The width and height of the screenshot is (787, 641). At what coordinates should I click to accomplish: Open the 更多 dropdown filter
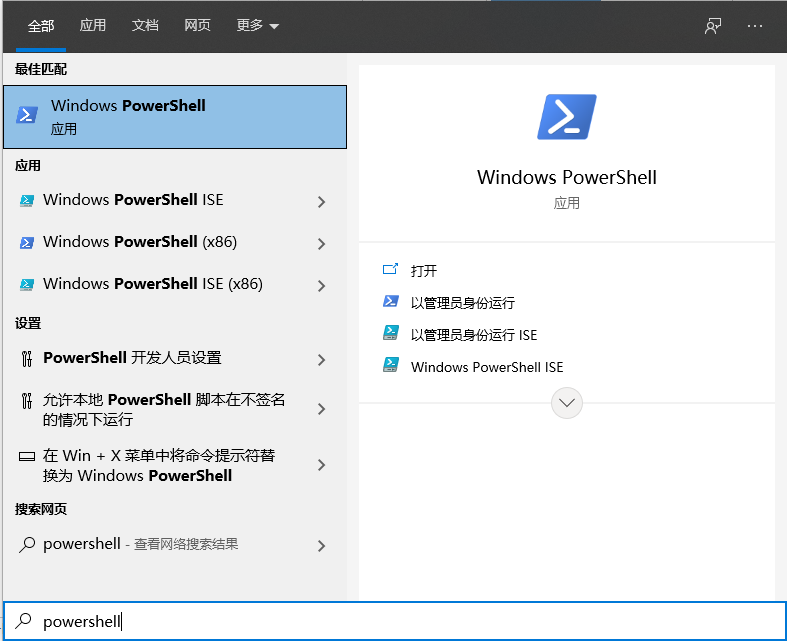[x=258, y=26]
